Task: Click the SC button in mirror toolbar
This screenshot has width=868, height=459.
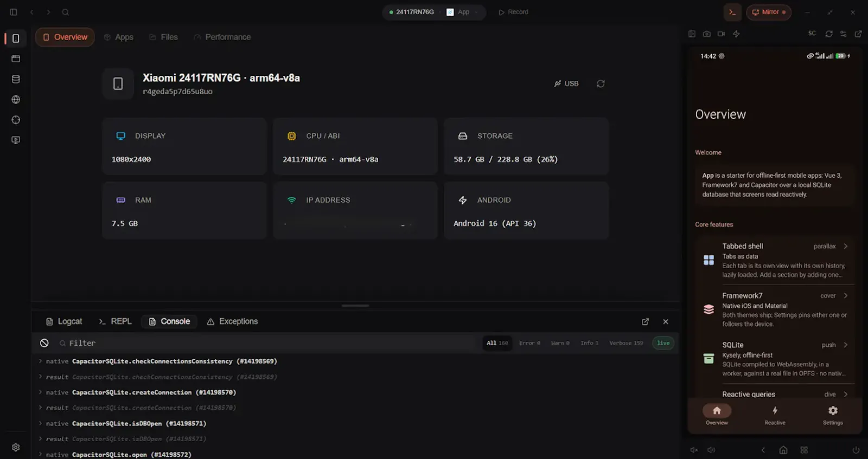Action: click(x=812, y=34)
